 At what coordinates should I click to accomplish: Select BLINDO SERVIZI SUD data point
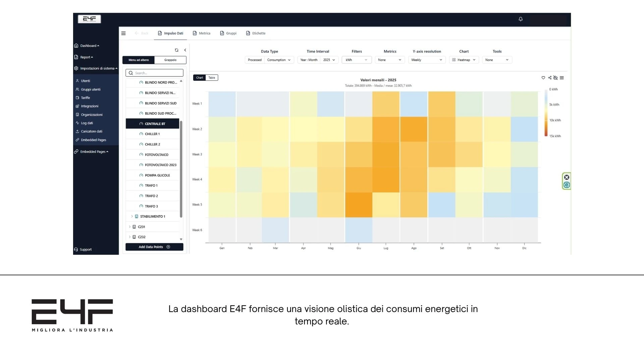(153, 103)
